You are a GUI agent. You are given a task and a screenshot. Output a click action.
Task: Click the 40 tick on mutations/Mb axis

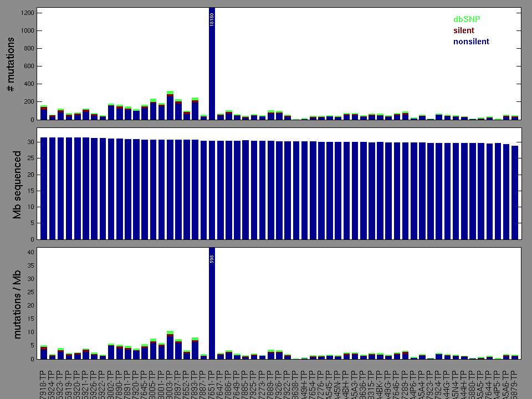[x=32, y=252]
